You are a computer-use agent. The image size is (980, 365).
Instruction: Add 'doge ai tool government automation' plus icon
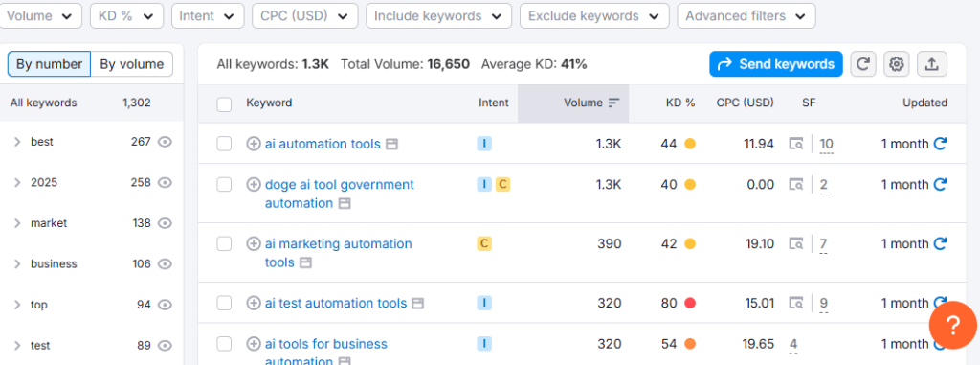[x=253, y=185]
